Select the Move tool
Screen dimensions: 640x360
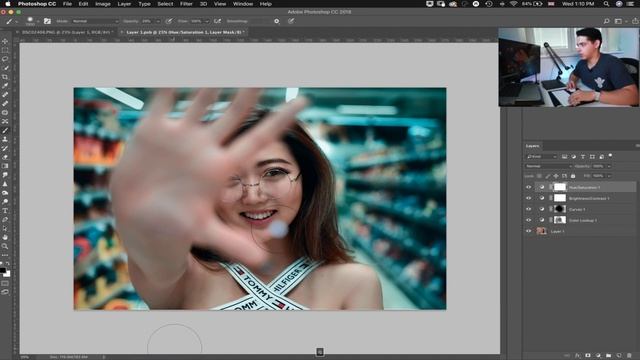pos(5,41)
